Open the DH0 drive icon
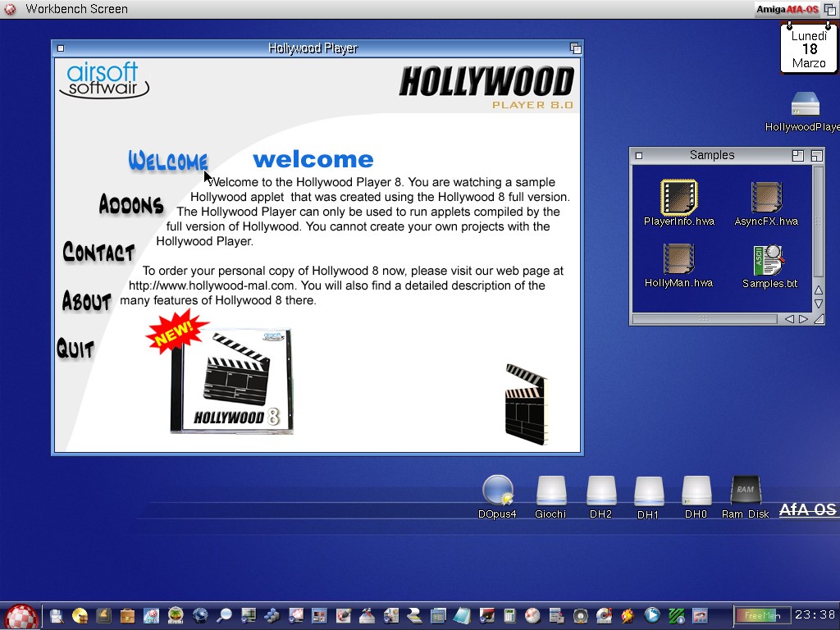Screen dimensions: 840x630 [696, 491]
